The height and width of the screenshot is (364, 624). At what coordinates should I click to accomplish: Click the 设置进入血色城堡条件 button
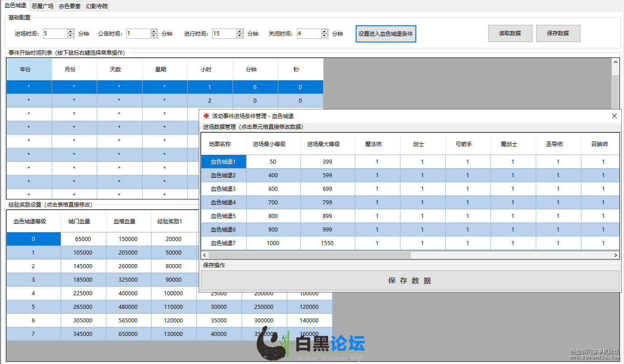(386, 33)
